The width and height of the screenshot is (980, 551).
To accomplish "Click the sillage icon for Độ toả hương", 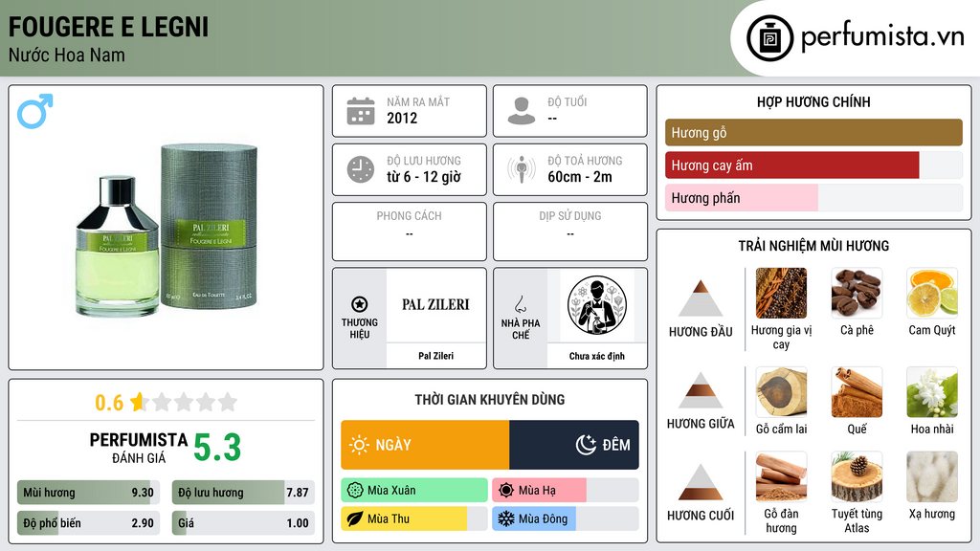I will coord(522,169).
